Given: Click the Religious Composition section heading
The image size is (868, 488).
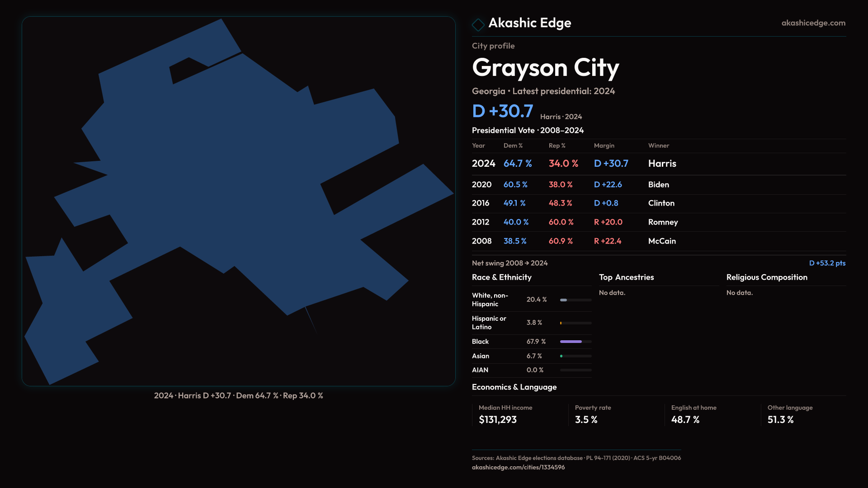Looking at the screenshot, I should tap(766, 277).
